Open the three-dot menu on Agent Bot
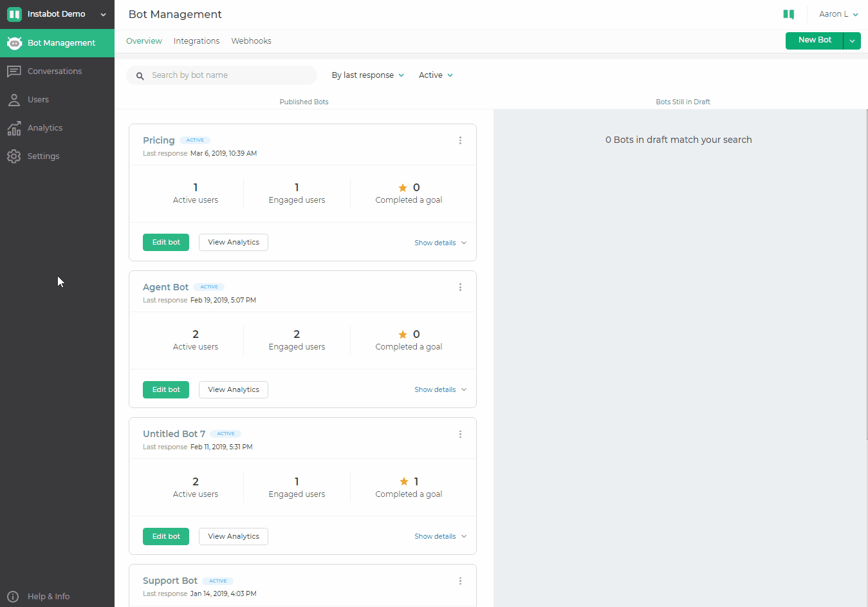 460,287
